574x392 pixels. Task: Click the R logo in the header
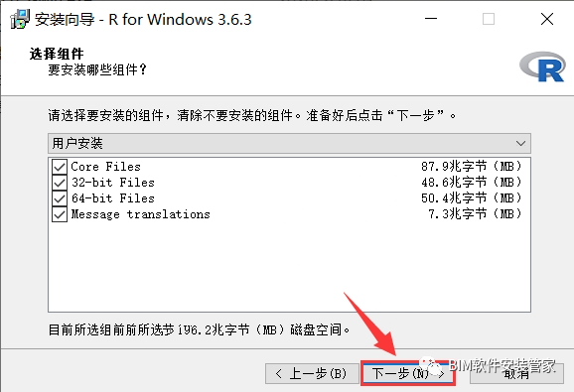click(x=542, y=66)
